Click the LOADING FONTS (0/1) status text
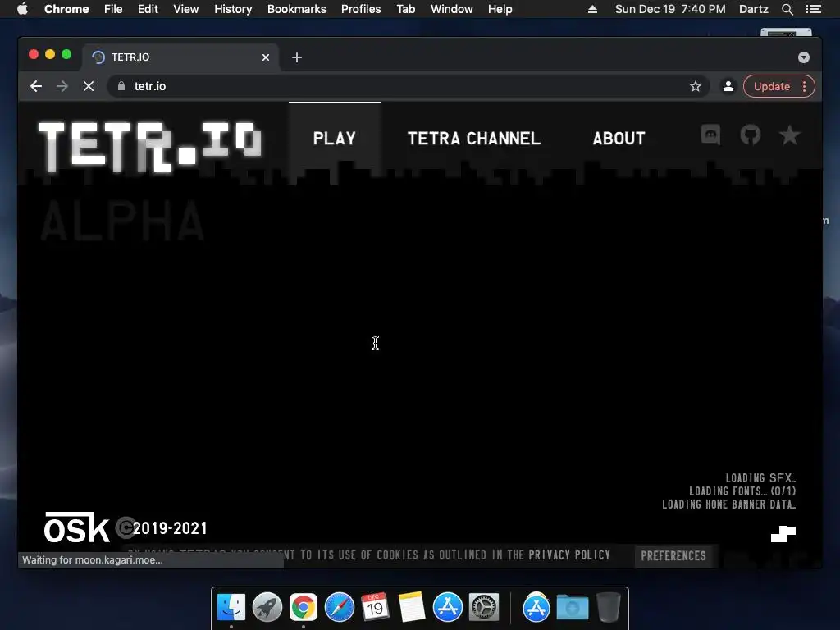Image resolution: width=840 pixels, height=630 pixels. [742, 491]
